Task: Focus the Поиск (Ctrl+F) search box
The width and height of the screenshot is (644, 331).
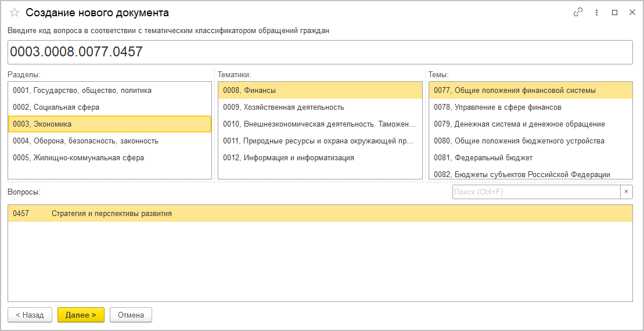Action: click(535, 192)
